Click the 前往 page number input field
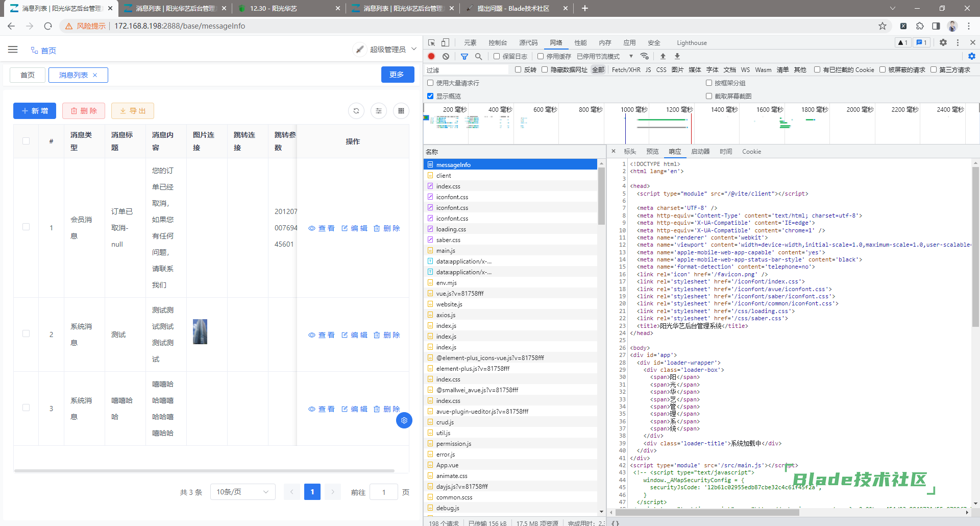 [x=384, y=492]
